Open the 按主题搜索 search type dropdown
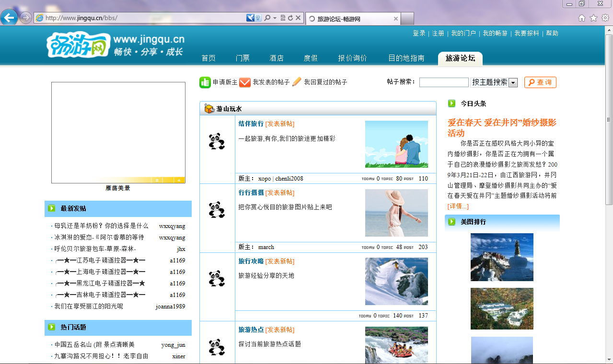 point(494,82)
